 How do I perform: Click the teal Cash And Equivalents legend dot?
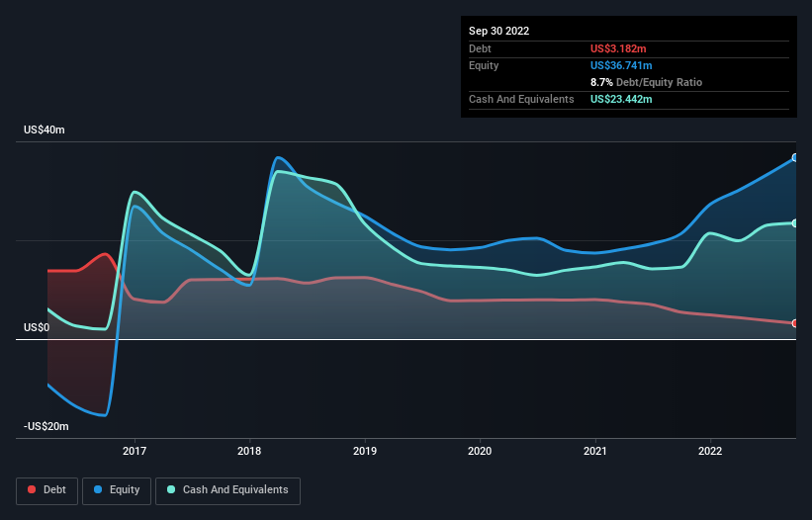click(x=171, y=489)
